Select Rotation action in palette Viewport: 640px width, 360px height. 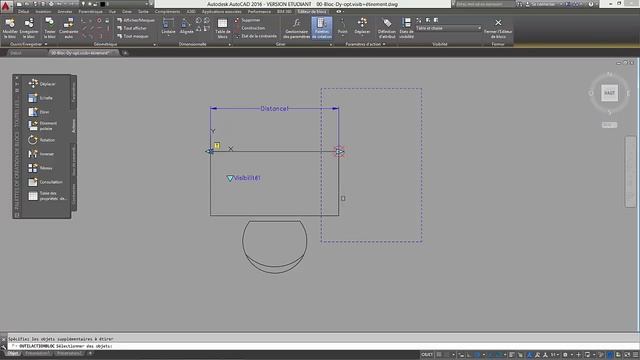[41, 140]
